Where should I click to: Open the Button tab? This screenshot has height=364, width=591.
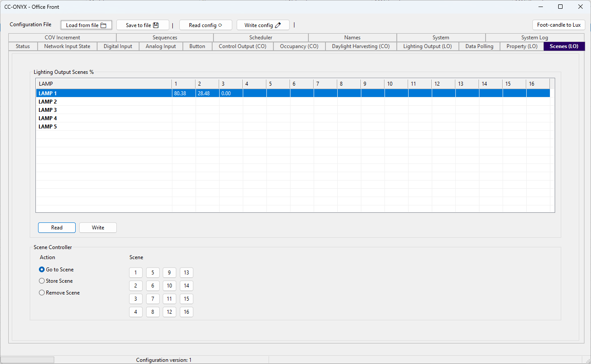coord(197,46)
